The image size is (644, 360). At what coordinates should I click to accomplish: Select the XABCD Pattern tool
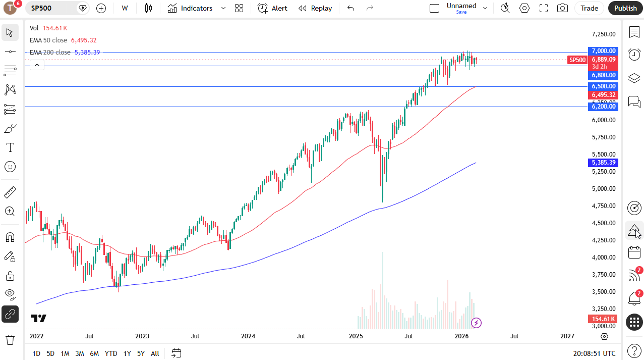point(10,89)
